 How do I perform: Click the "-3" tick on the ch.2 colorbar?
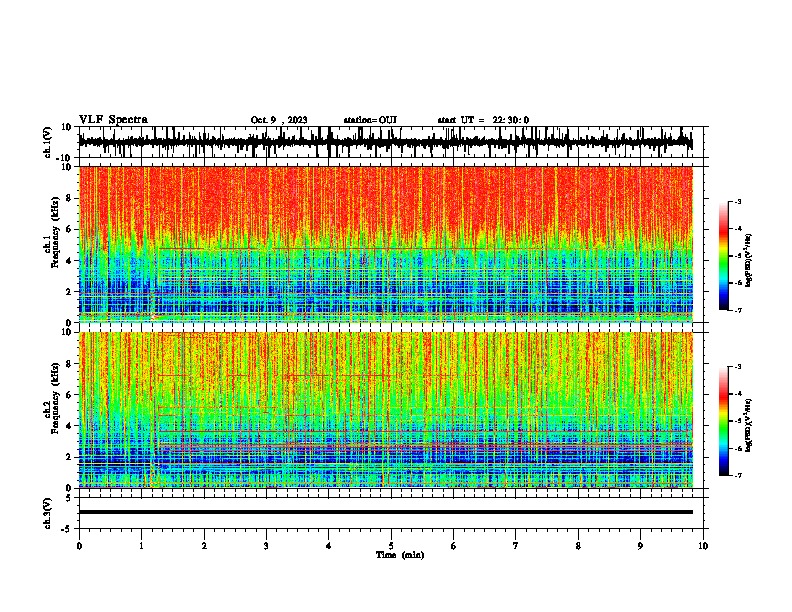(x=737, y=367)
